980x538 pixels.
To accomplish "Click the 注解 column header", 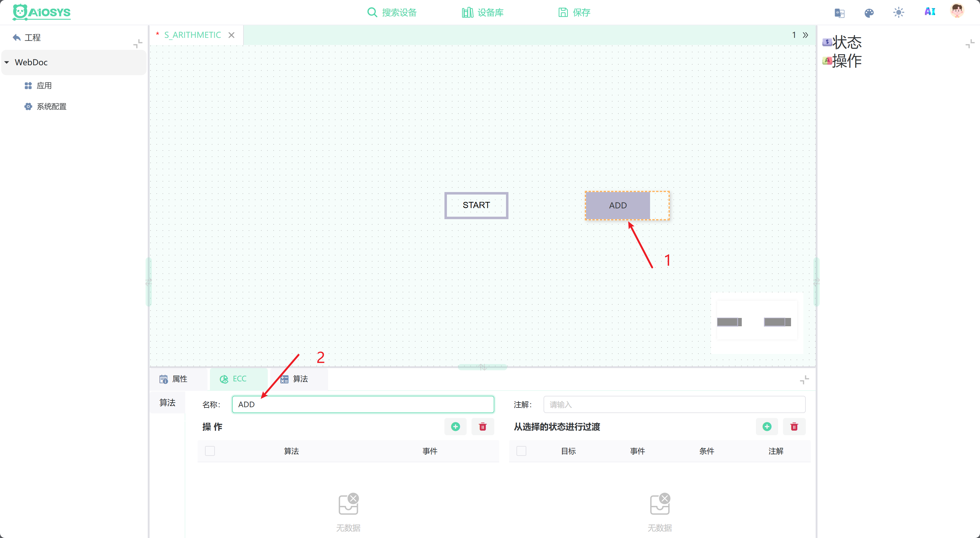I will [776, 451].
